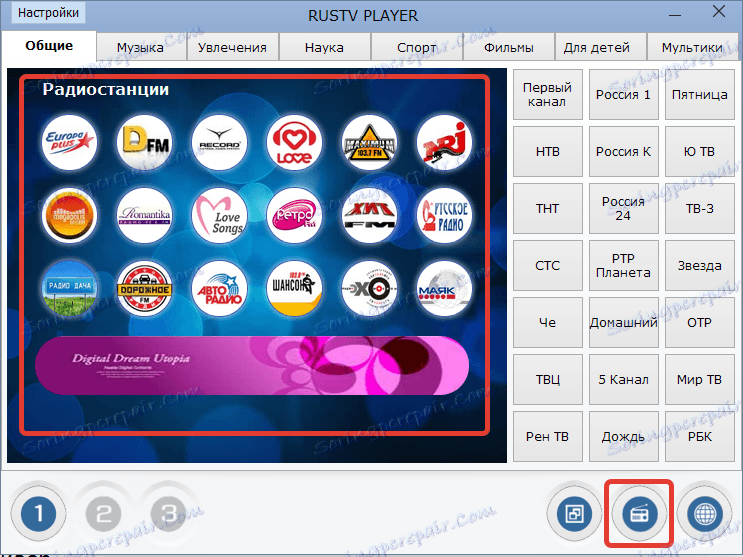The image size is (743, 557).
Task: Play the Hit FM station
Action: [369, 216]
